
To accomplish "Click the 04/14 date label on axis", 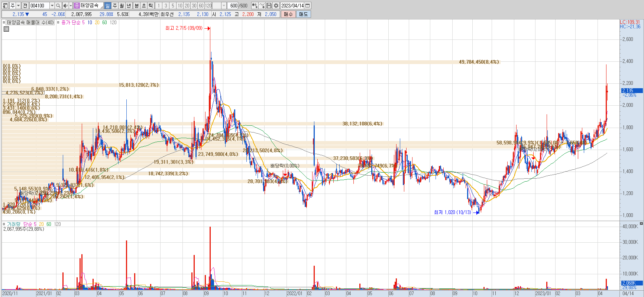I will (628, 293).
